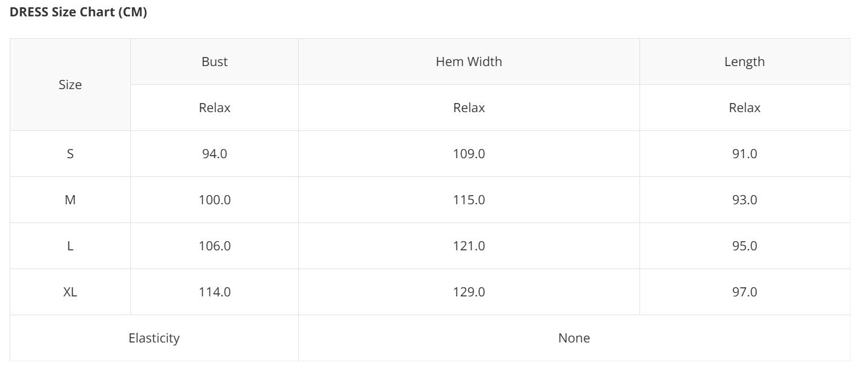Select the 95.0 length cell

[744, 246]
